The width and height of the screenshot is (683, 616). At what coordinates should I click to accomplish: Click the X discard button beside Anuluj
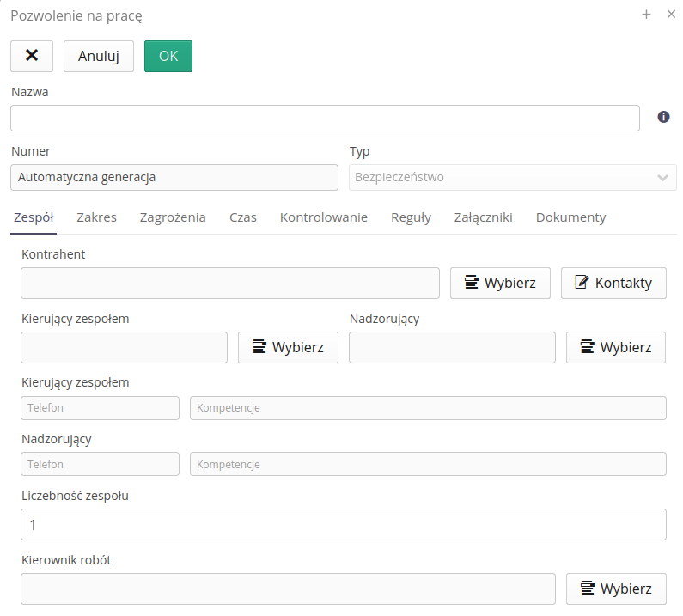pos(32,56)
